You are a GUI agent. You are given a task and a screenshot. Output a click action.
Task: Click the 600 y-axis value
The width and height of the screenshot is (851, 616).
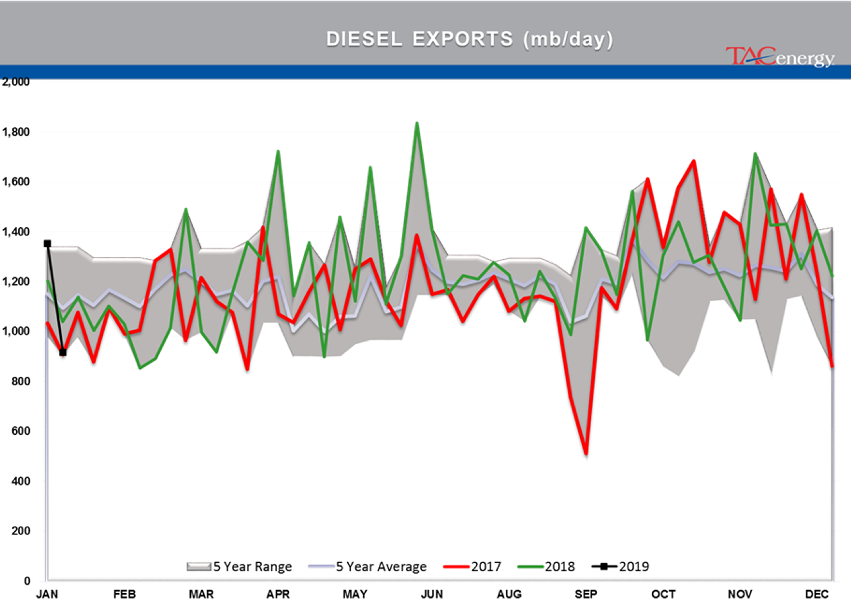coord(21,431)
